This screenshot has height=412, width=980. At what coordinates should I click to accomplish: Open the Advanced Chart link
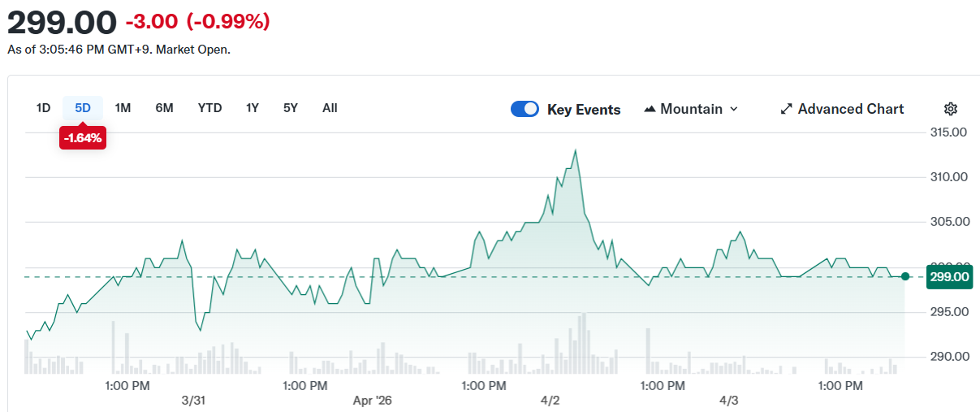[850, 109]
